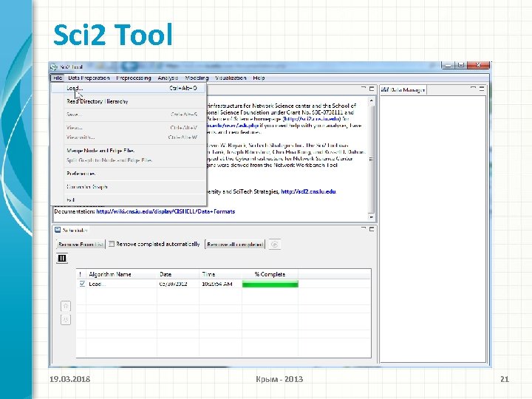Viewport: 532px width, 399px height.
Task: Click the move-up arrow icon in Scheduler
Action: tap(66, 306)
